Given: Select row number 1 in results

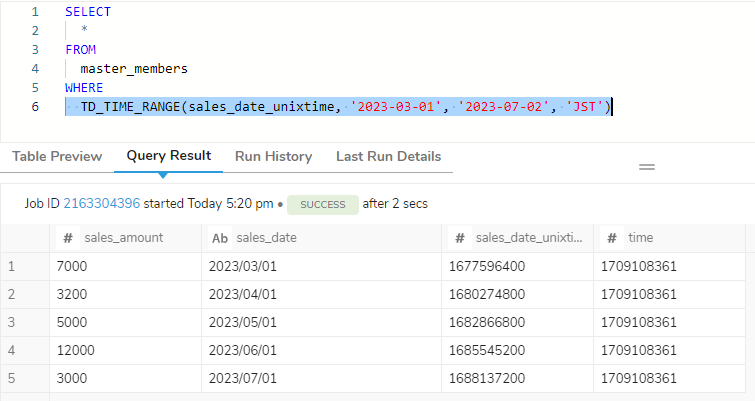Looking at the screenshot, I should coord(12,266).
